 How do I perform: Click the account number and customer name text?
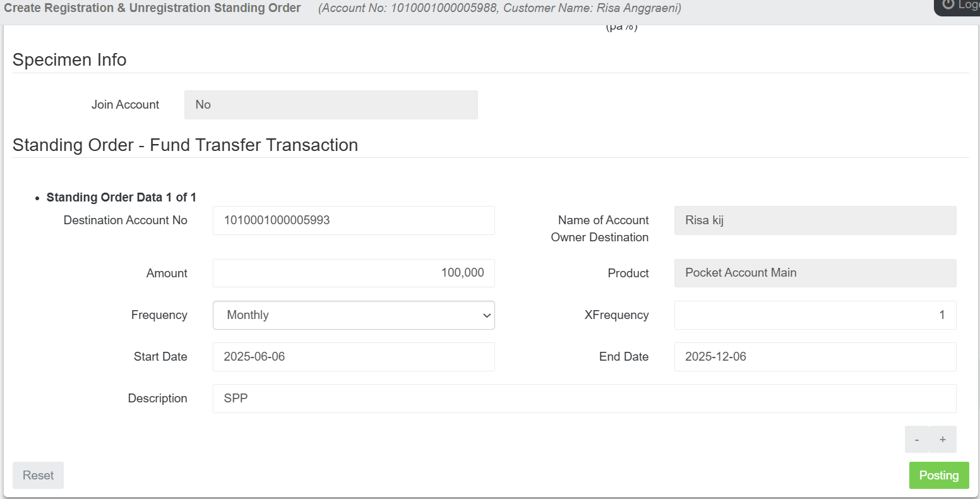[x=499, y=9]
